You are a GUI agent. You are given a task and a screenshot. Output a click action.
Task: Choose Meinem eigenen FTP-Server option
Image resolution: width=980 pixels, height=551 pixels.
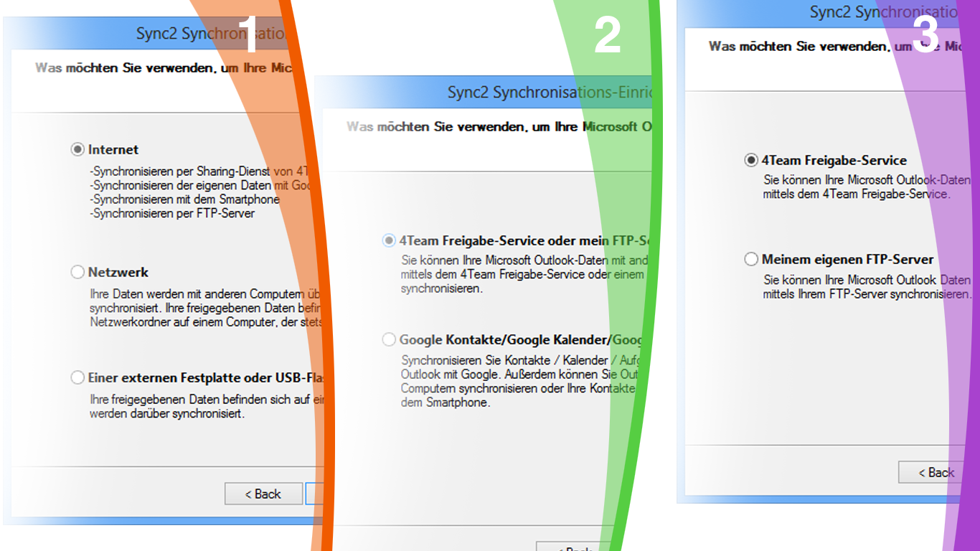[751, 259]
